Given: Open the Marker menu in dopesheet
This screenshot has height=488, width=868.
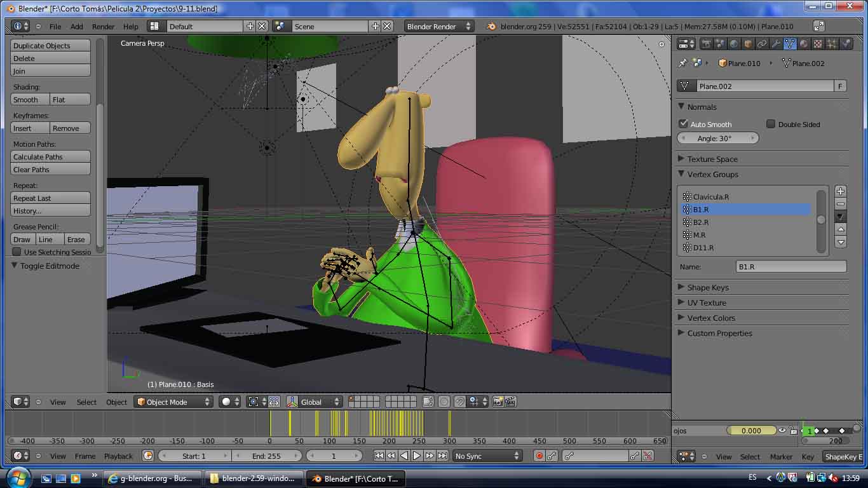Looking at the screenshot, I should click(781, 456).
